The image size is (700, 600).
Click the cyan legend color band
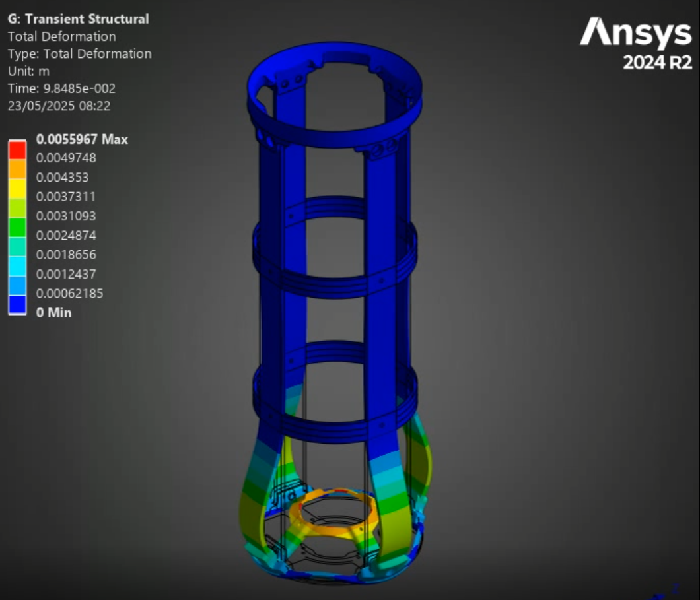(17, 265)
